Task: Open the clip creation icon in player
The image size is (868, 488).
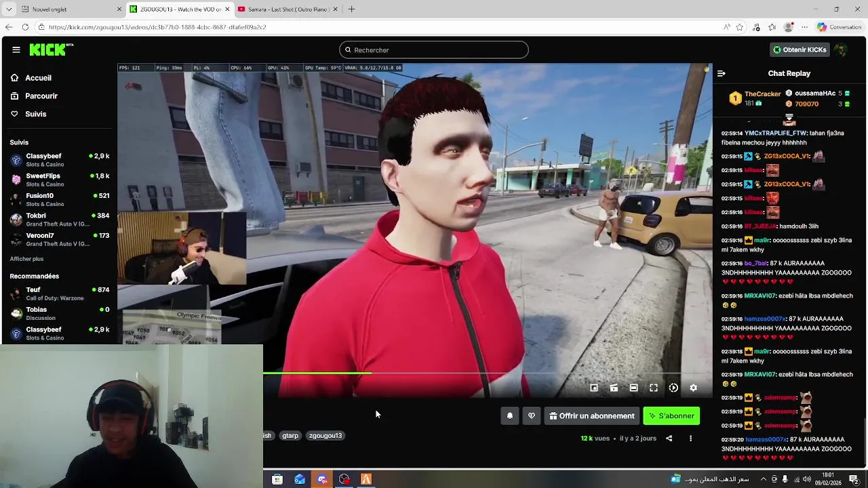Action: click(x=614, y=388)
